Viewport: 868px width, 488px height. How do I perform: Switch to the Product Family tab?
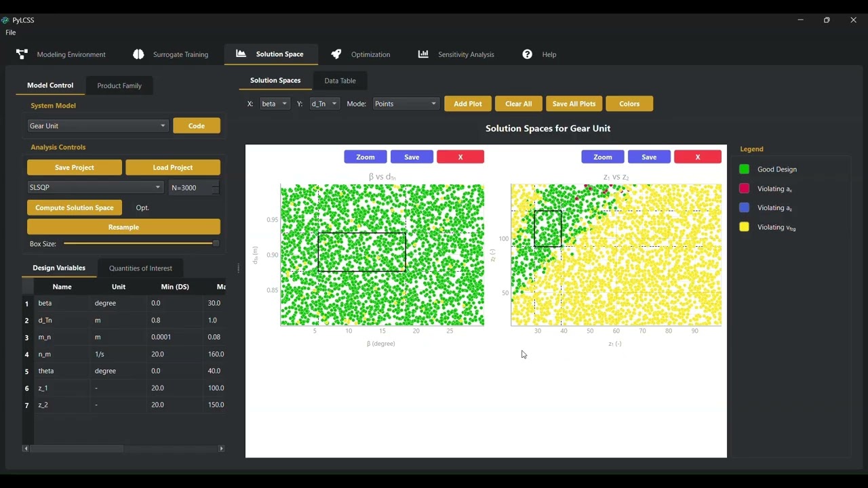(119, 85)
